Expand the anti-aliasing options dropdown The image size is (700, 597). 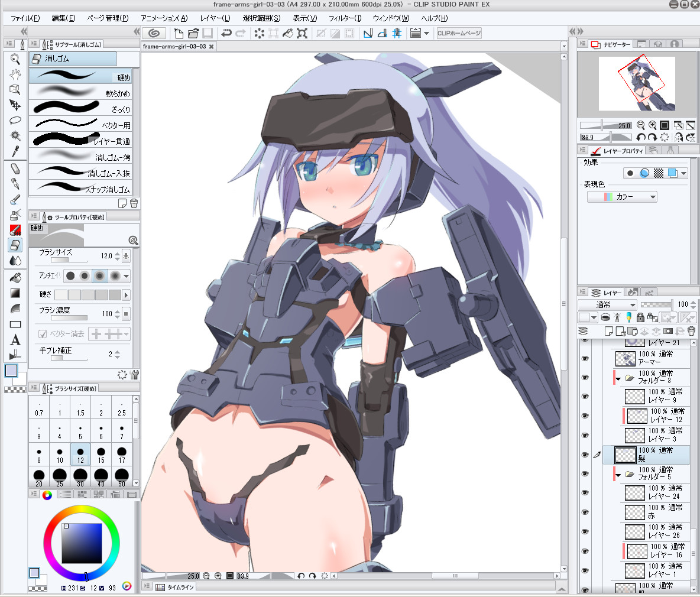tap(127, 276)
